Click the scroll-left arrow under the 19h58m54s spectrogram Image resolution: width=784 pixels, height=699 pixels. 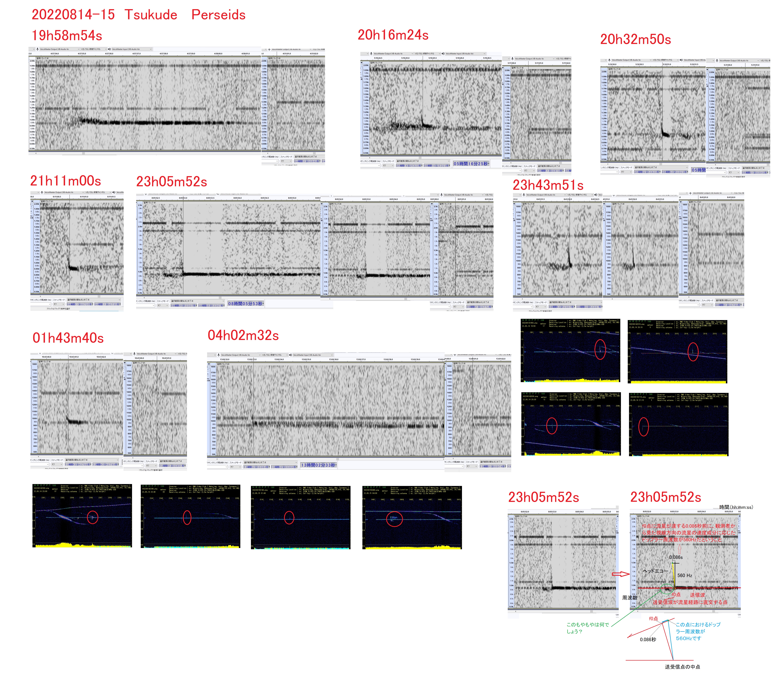(36, 153)
